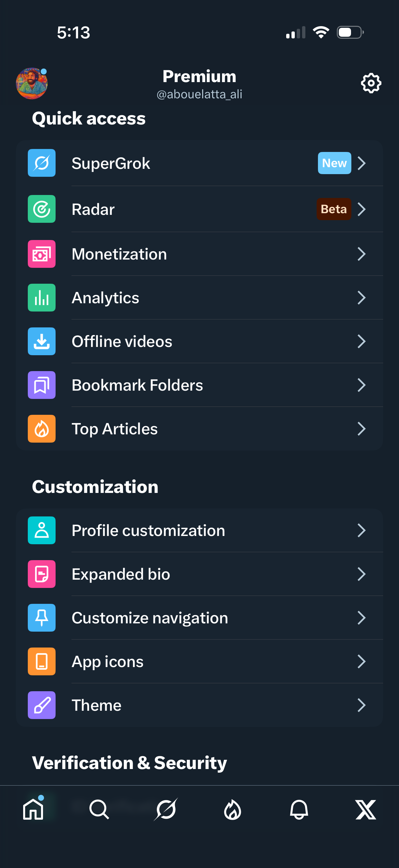
Task: Expand Profile customization with its chevron
Action: point(361,530)
